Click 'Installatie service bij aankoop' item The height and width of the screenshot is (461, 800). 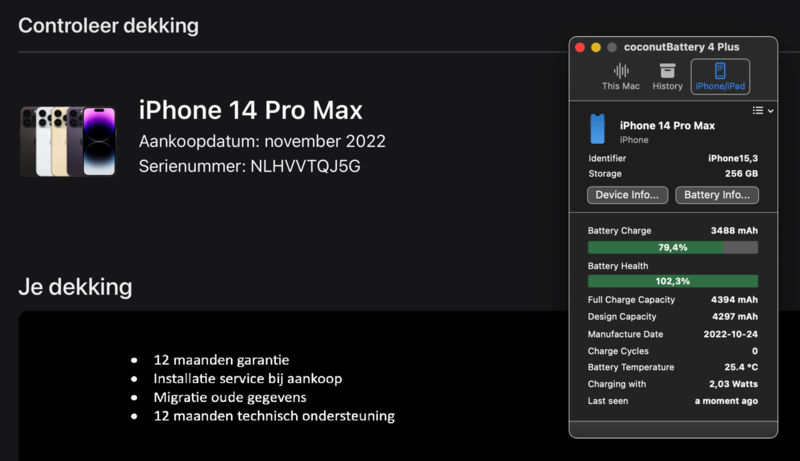248,379
